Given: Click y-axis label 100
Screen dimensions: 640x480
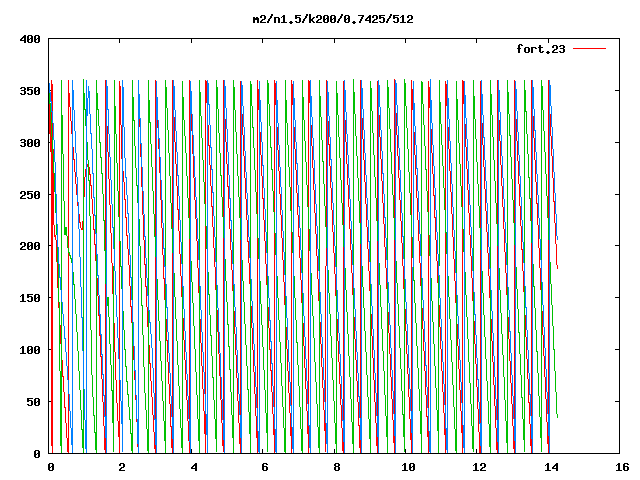Looking at the screenshot, I should [x=30, y=350].
